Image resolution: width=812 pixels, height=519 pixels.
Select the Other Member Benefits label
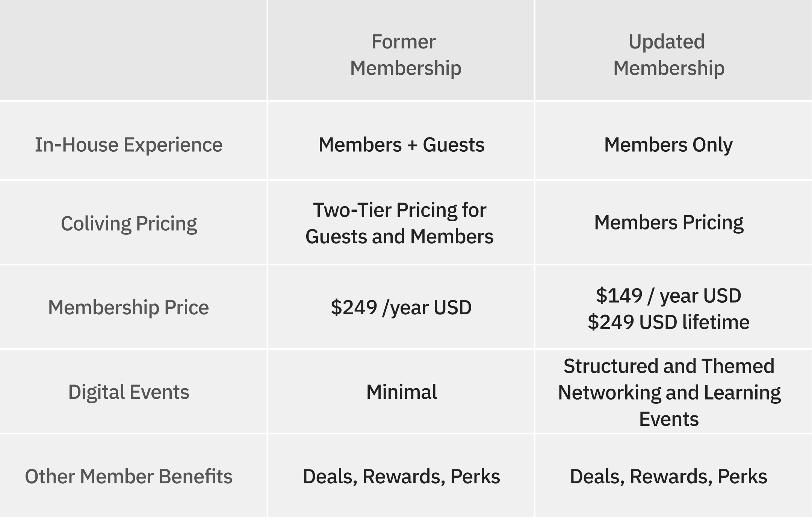click(x=129, y=476)
